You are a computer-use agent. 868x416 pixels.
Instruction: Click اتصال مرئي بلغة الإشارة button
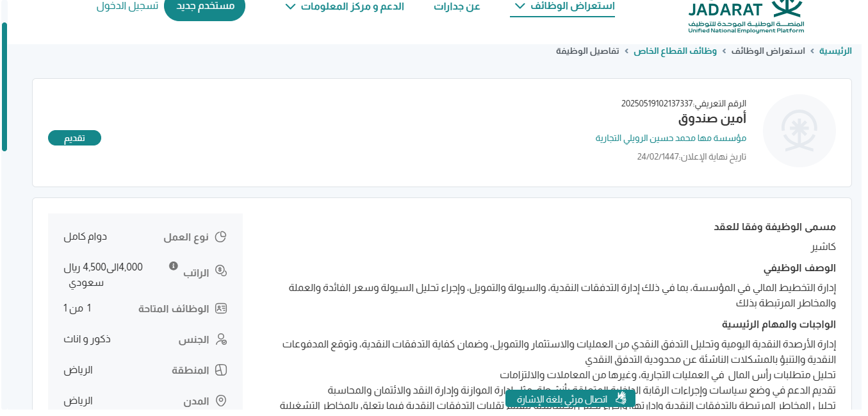point(570,399)
